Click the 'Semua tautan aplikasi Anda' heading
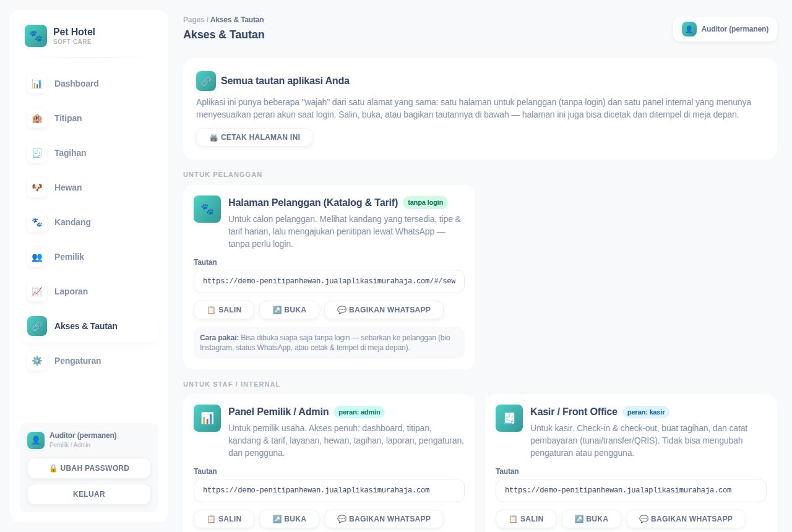Image resolution: width=792 pixels, height=532 pixels. (x=285, y=81)
